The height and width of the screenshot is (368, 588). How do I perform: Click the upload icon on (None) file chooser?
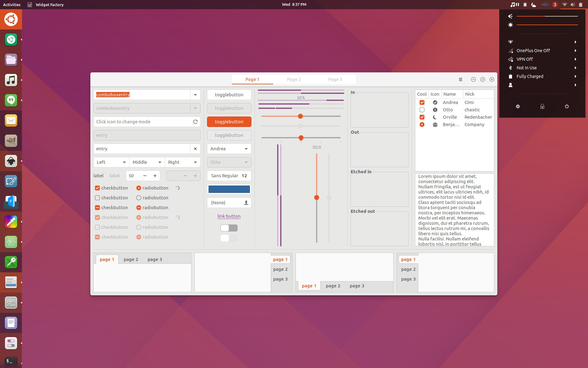click(x=246, y=203)
